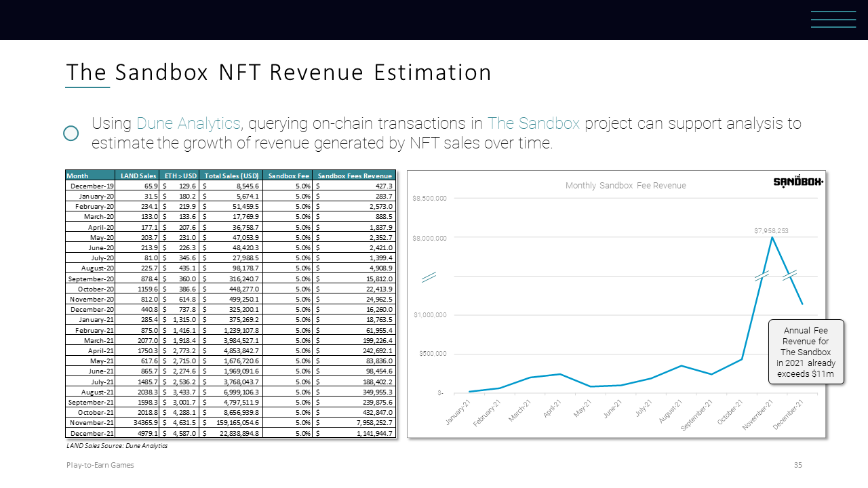
Task: Click the 8,545.6 total sales value
Action: (x=231, y=186)
